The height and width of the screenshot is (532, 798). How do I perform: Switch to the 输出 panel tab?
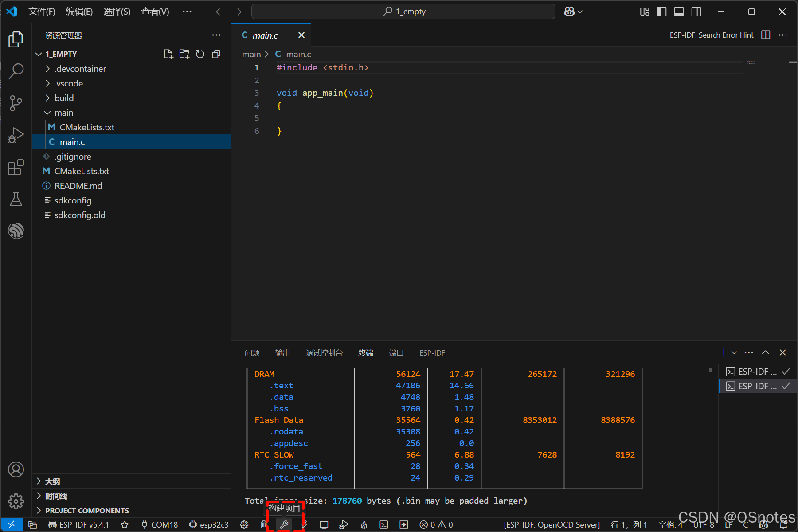282,353
